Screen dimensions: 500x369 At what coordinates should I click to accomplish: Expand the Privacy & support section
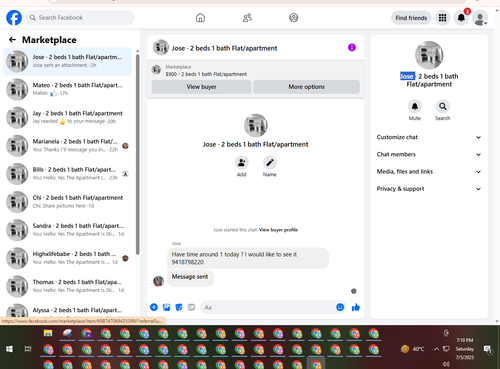click(x=429, y=189)
